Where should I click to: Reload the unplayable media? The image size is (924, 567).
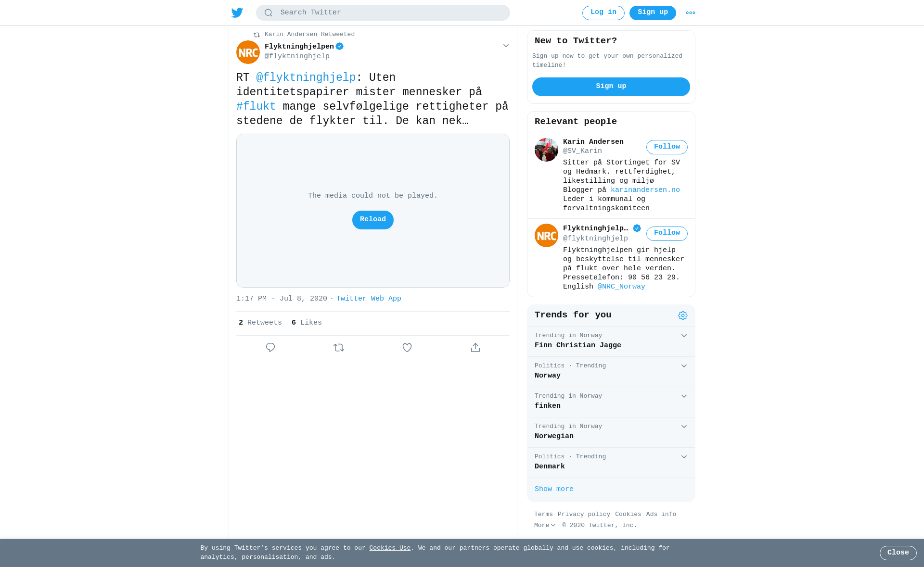tap(373, 220)
